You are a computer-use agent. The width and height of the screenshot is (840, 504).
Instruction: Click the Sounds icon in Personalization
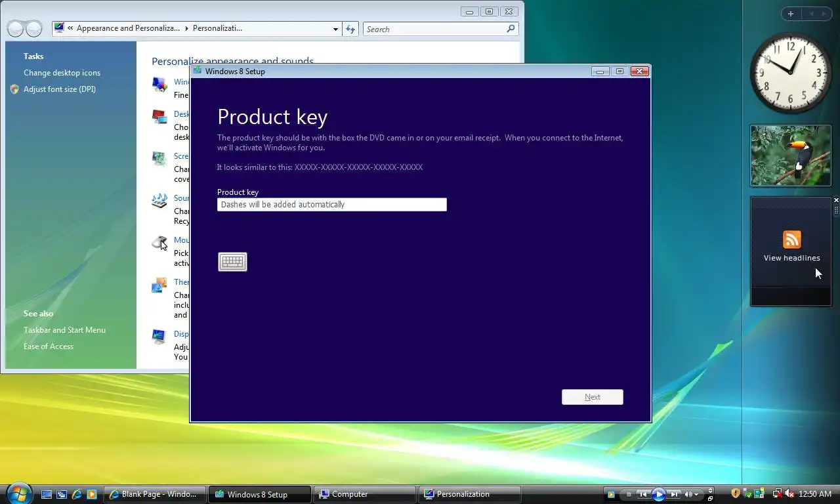(159, 201)
